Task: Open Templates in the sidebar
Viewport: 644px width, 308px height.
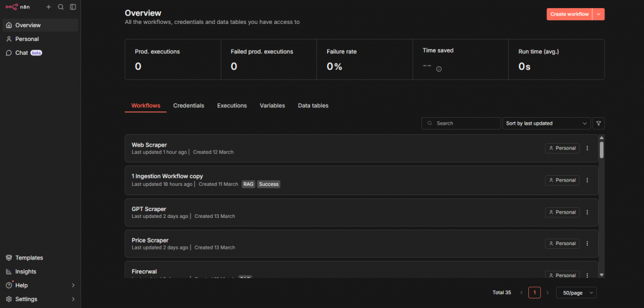Action: (x=40, y=258)
